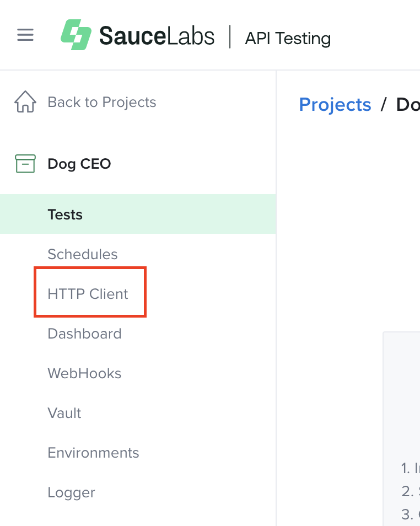Open the Vault section

(64, 413)
